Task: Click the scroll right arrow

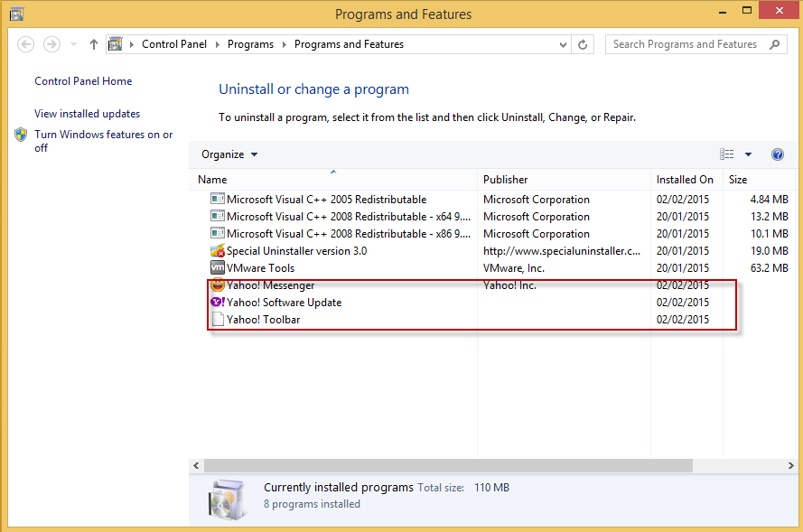Action: (790, 465)
